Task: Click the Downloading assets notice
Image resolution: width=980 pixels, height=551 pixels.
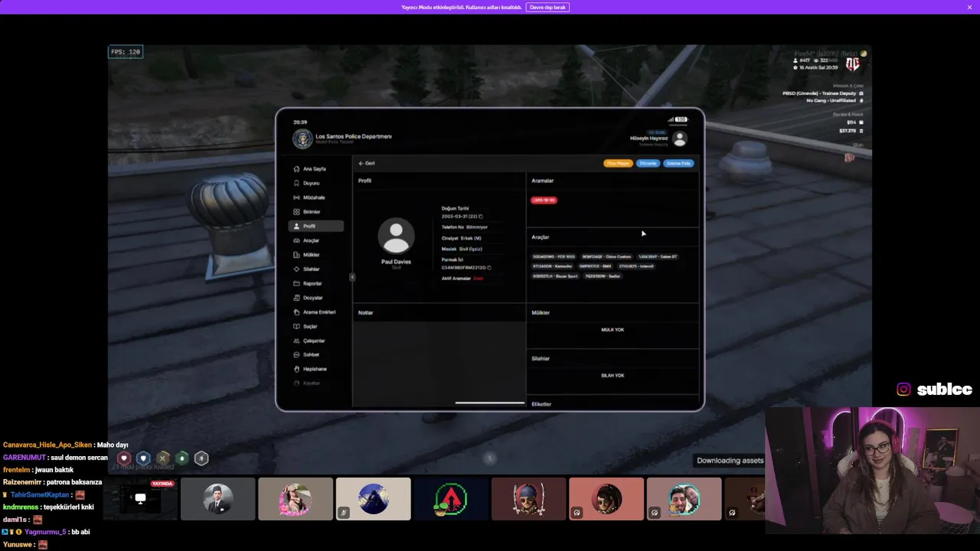Action: [730, 461]
